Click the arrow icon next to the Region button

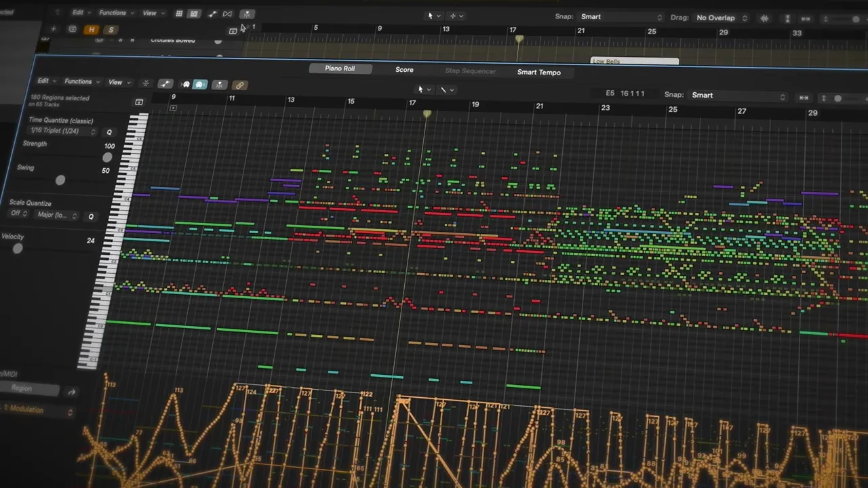point(72,392)
